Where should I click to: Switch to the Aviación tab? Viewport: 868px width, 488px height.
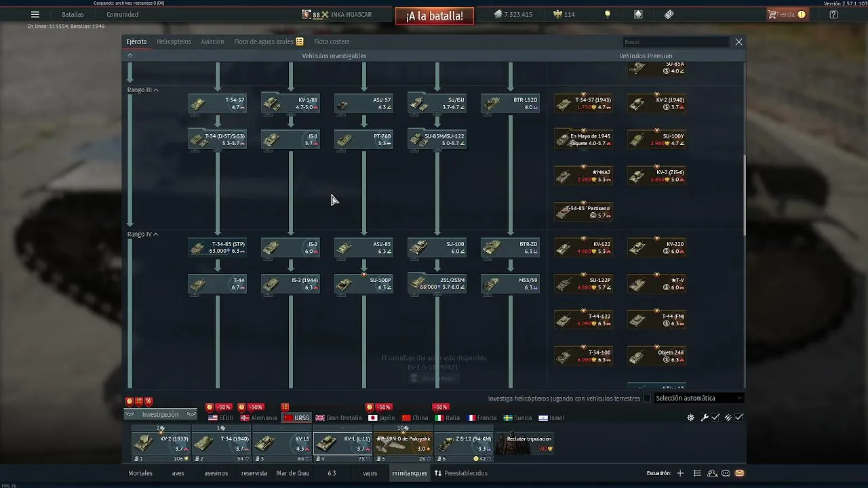coord(212,42)
